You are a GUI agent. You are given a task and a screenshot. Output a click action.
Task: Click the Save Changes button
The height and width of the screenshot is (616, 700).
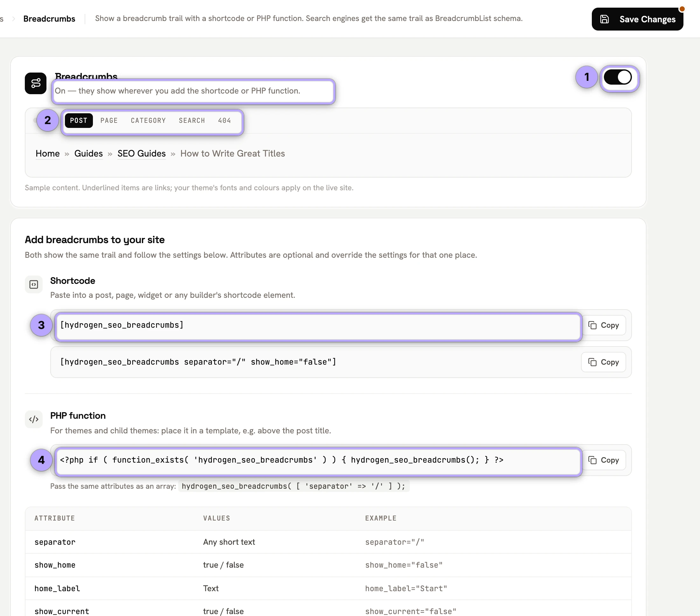pos(637,19)
